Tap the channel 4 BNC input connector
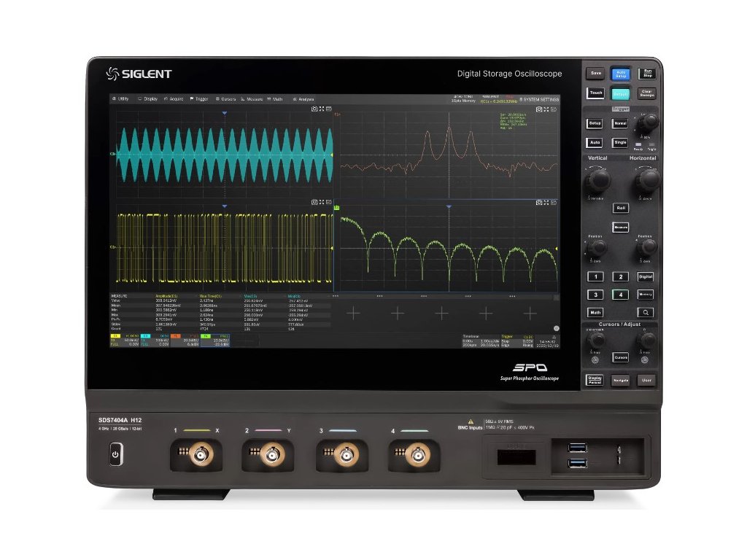747x560 pixels. pyautogui.click(x=418, y=456)
